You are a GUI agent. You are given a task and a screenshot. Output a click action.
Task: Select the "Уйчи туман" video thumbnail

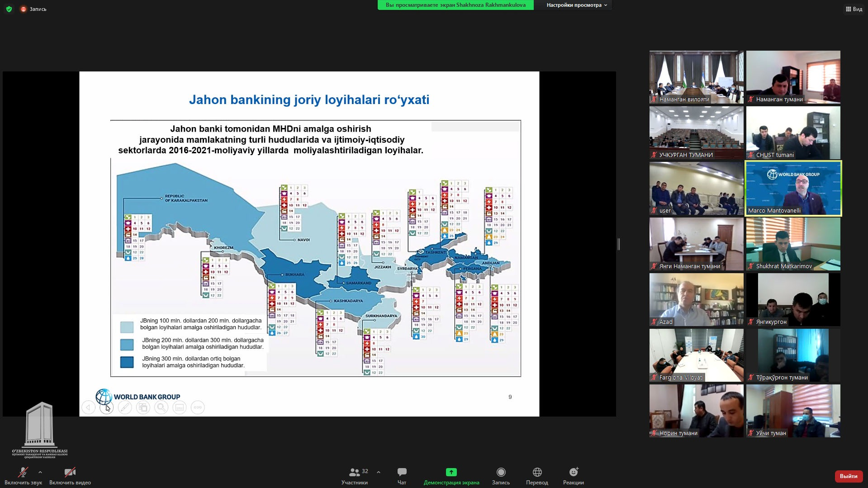click(x=793, y=411)
